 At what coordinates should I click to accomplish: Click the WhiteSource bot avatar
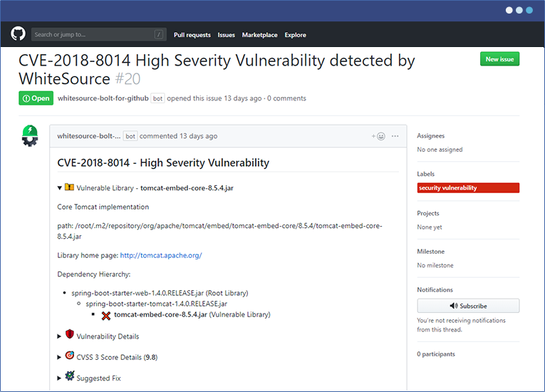click(29, 135)
